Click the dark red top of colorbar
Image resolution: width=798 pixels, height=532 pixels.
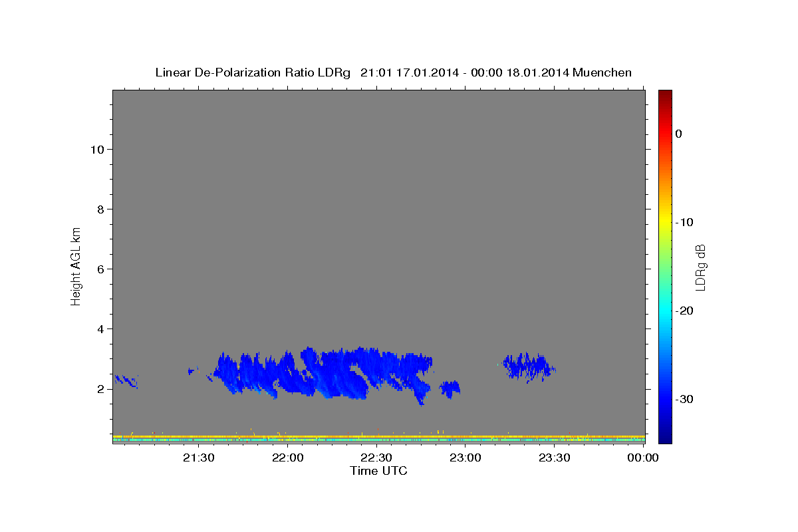[665, 94]
